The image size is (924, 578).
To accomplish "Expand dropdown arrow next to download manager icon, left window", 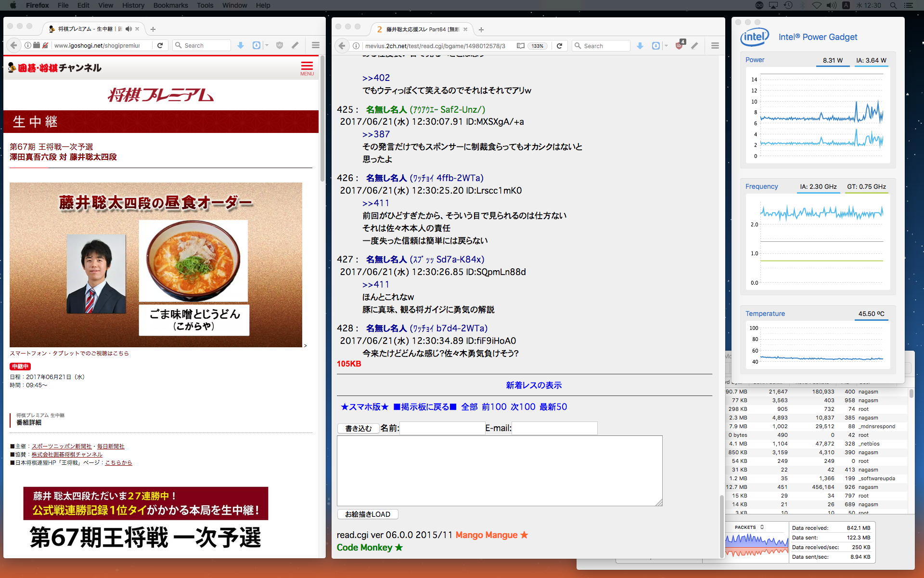I will [267, 45].
